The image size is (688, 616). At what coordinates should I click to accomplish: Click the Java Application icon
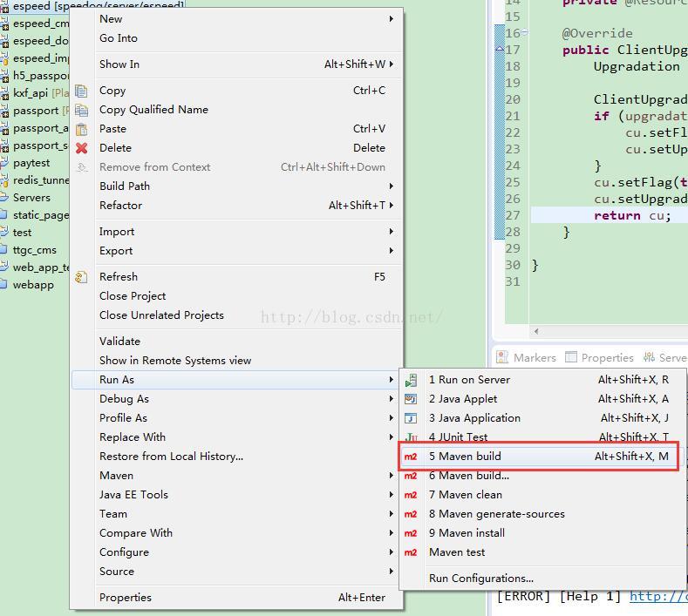click(411, 418)
